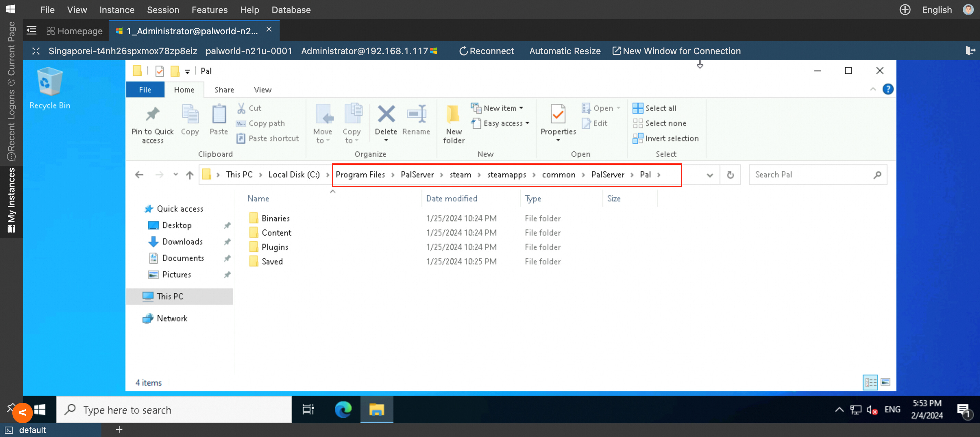Go back with the left arrow
Screen dimensions: 980x437
tap(139, 175)
